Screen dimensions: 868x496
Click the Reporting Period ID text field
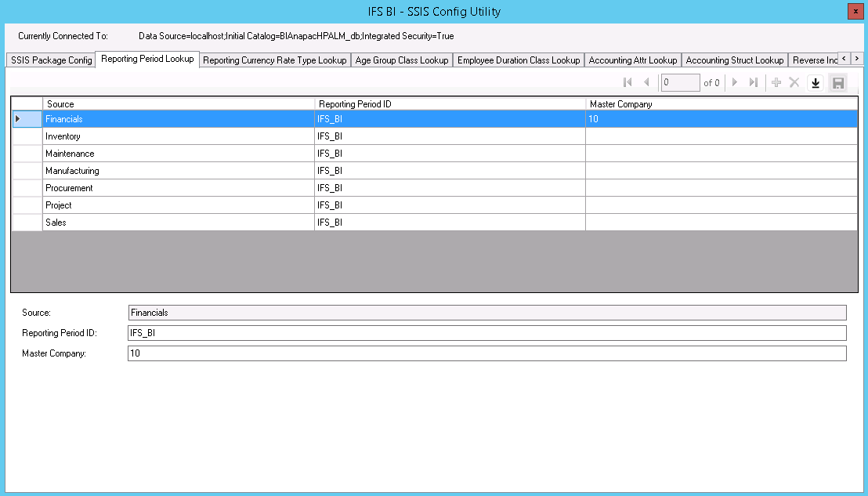[486, 333]
